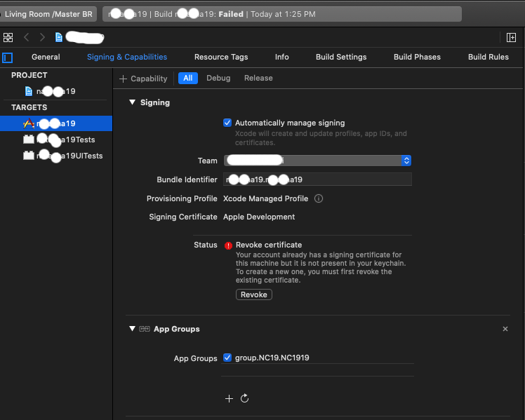
Task: Click the plus icon under App Groups
Action: pyautogui.click(x=229, y=398)
